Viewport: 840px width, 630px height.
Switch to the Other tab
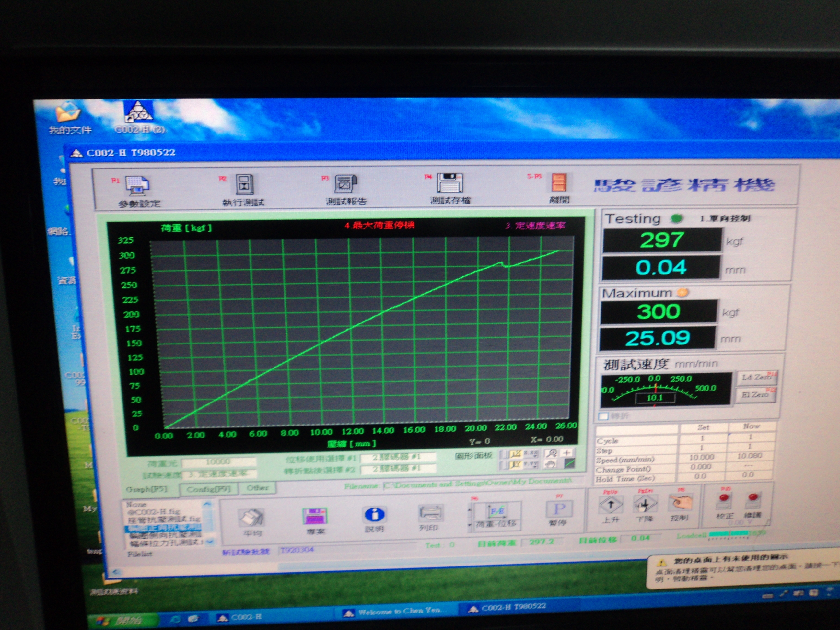[257, 488]
